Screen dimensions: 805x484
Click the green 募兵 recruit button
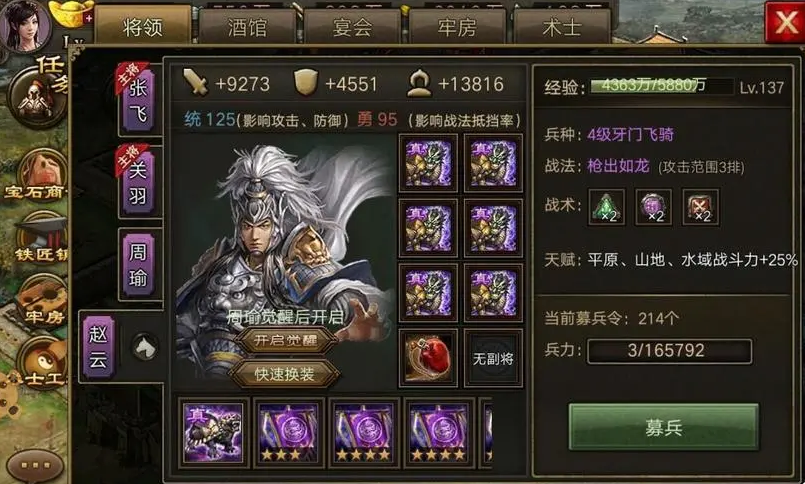tap(663, 427)
